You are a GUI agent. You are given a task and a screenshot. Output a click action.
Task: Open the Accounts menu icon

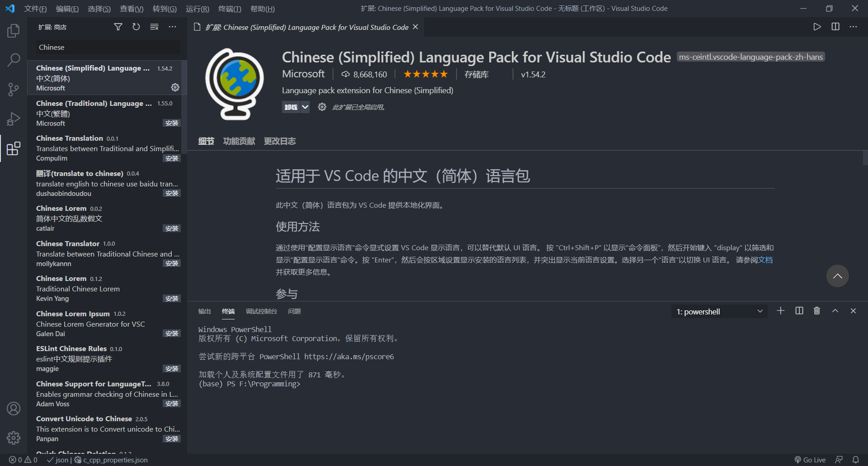click(14, 409)
